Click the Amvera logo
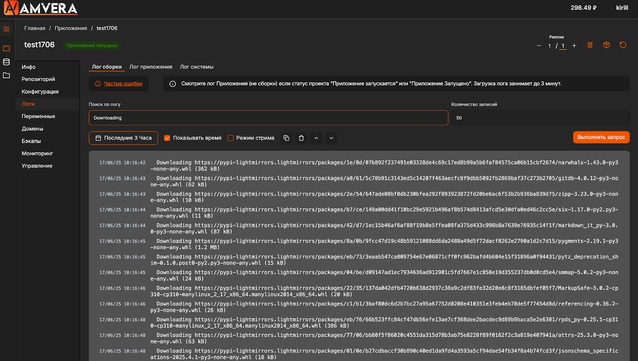The width and height of the screenshot is (638, 361). (41, 9)
